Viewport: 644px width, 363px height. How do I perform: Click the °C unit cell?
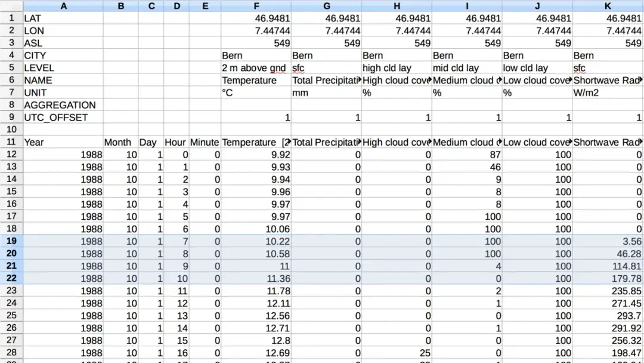(x=256, y=93)
